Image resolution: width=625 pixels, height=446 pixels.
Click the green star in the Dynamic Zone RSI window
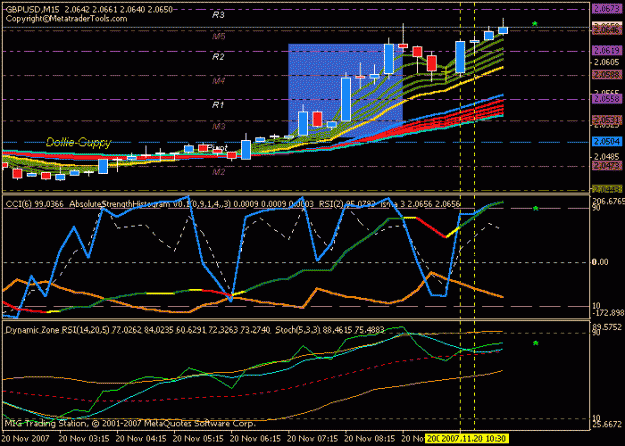[x=536, y=343]
